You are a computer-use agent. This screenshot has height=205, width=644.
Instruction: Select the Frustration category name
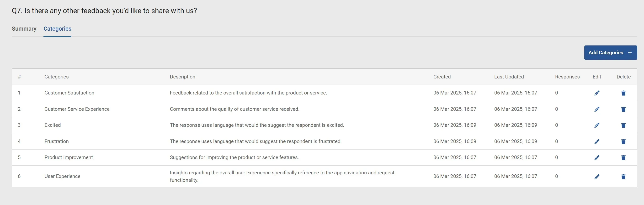click(x=57, y=141)
